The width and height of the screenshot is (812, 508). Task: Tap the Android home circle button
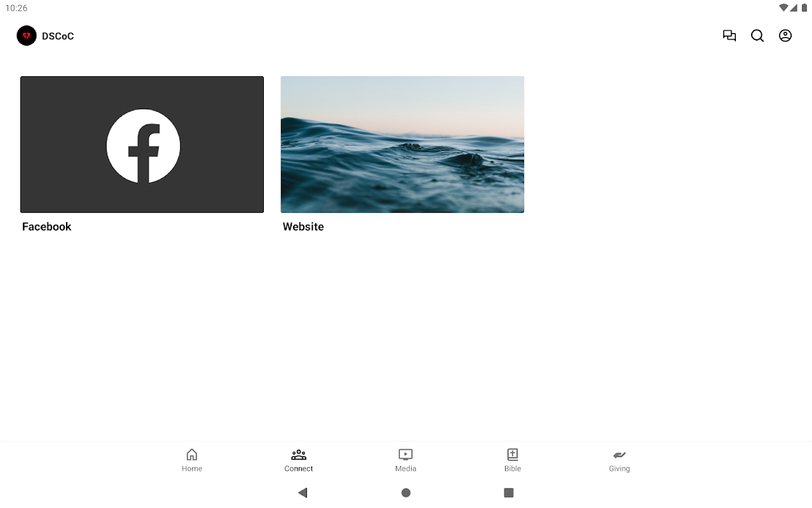tap(406, 492)
